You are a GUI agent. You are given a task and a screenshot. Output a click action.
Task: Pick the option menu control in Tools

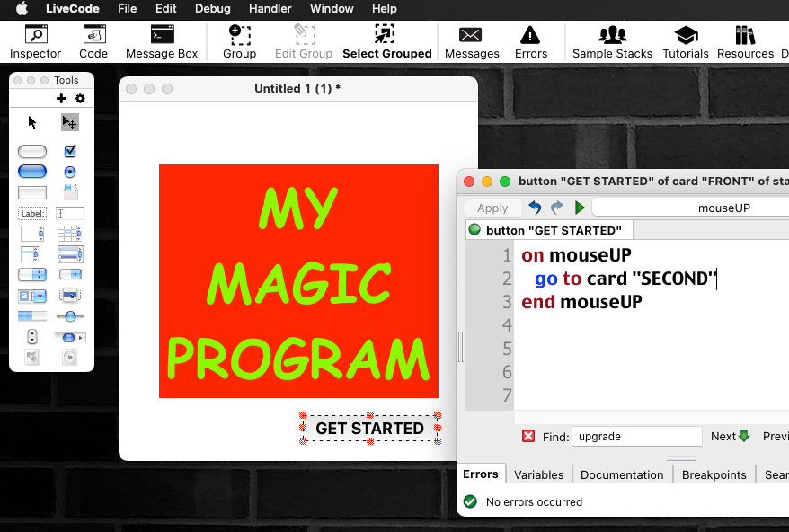click(x=32, y=275)
